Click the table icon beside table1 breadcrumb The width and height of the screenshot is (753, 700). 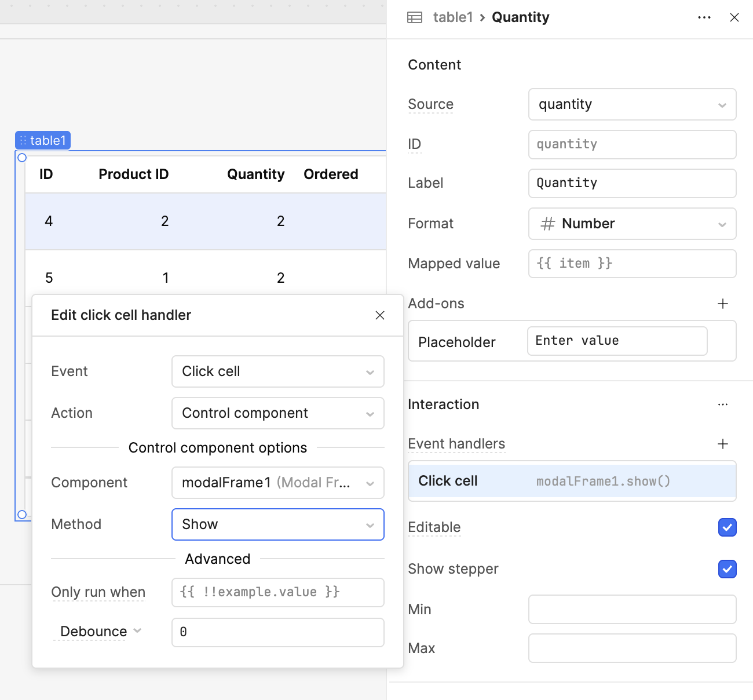click(415, 17)
